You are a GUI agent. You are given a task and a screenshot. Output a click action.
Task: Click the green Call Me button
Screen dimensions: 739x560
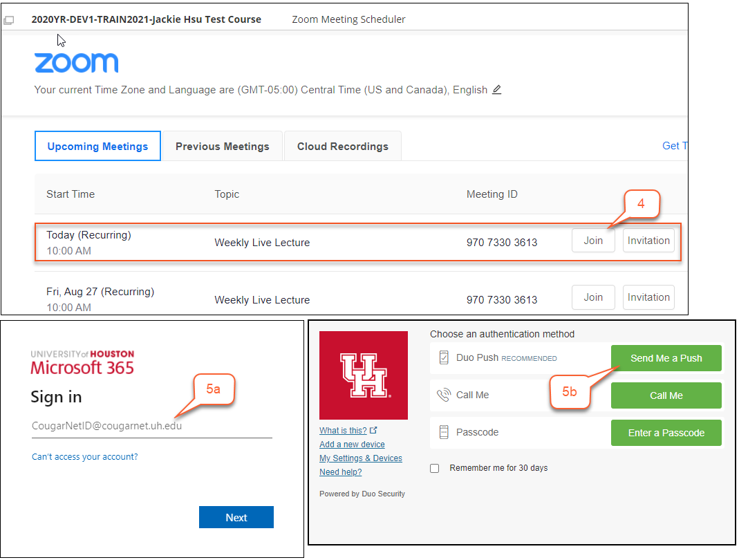pos(666,395)
